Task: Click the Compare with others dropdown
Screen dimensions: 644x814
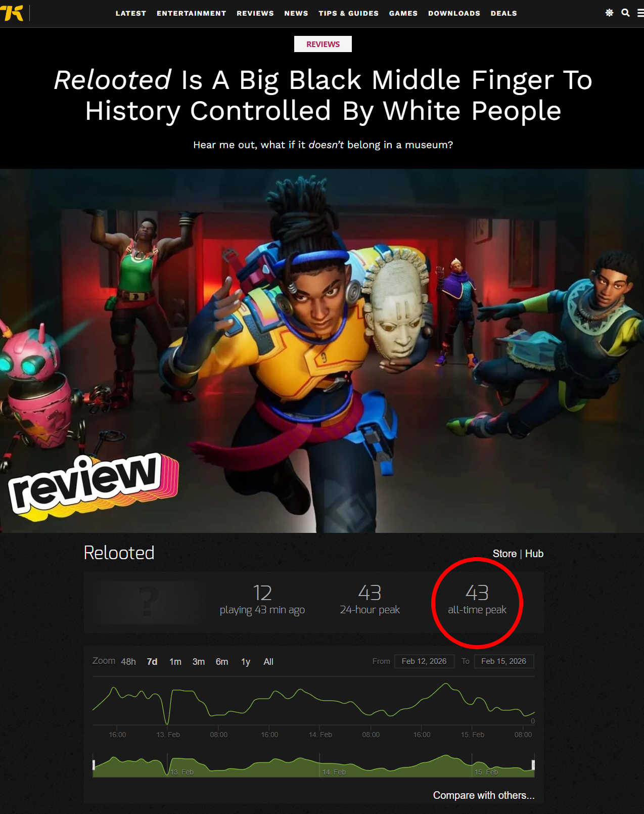Action: (x=484, y=795)
